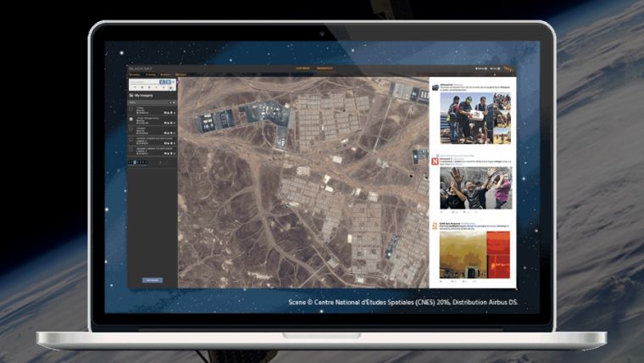This screenshot has height=363, width=644.
Task: Untick the checked imagery row checkbox
Action: 131,120
